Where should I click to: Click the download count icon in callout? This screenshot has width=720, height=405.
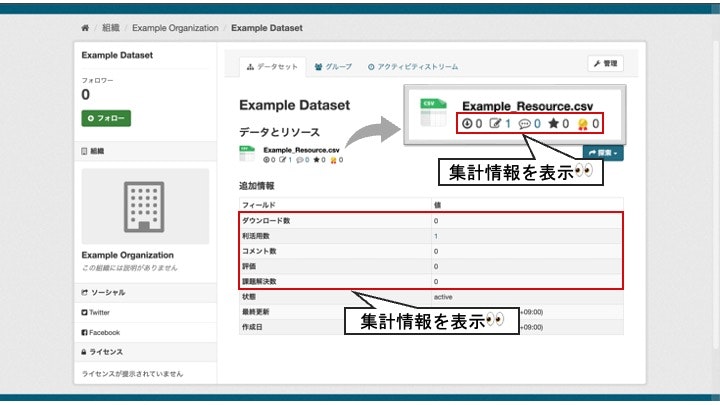click(467, 124)
